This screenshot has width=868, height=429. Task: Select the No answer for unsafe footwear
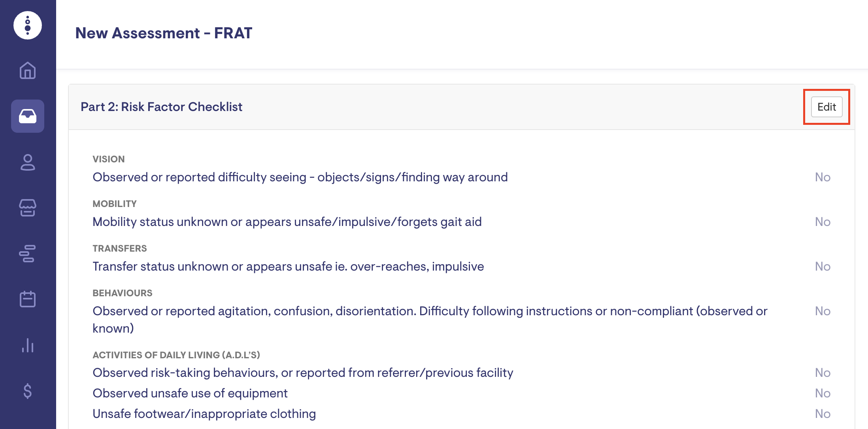(823, 414)
